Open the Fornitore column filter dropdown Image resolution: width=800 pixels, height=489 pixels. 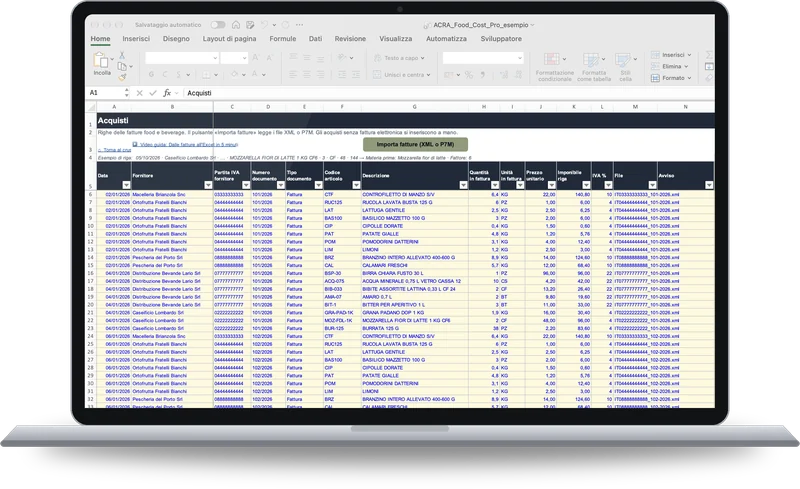[x=208, y=185]
